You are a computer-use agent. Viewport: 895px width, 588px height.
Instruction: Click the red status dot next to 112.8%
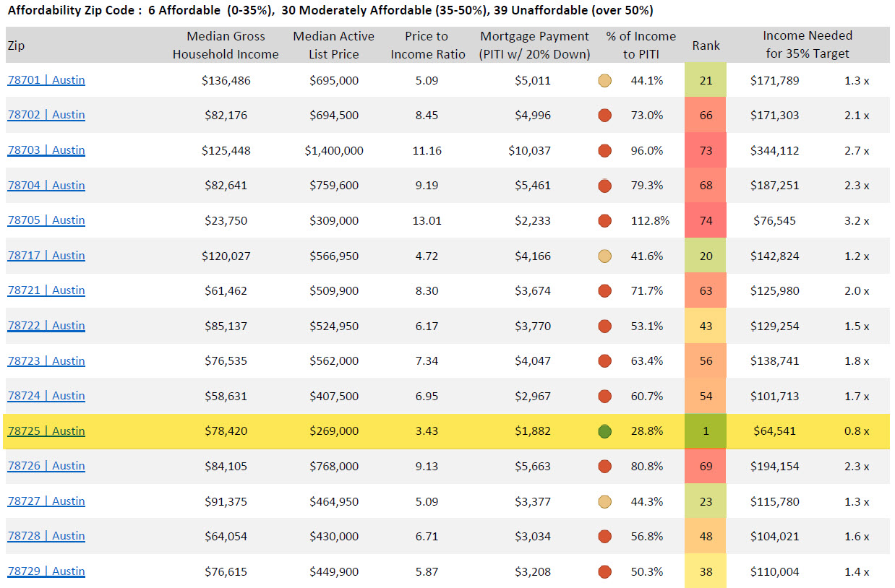pos(605,220)
